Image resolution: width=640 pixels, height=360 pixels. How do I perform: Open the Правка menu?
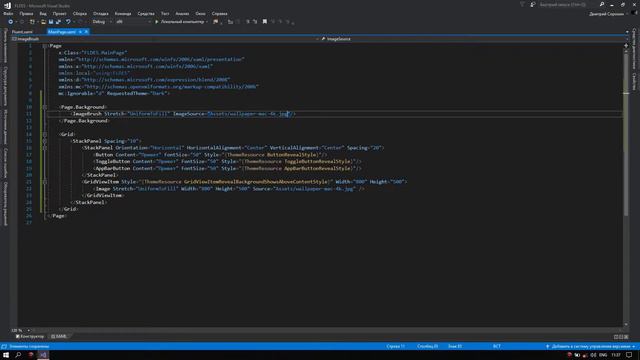(26, 13)
